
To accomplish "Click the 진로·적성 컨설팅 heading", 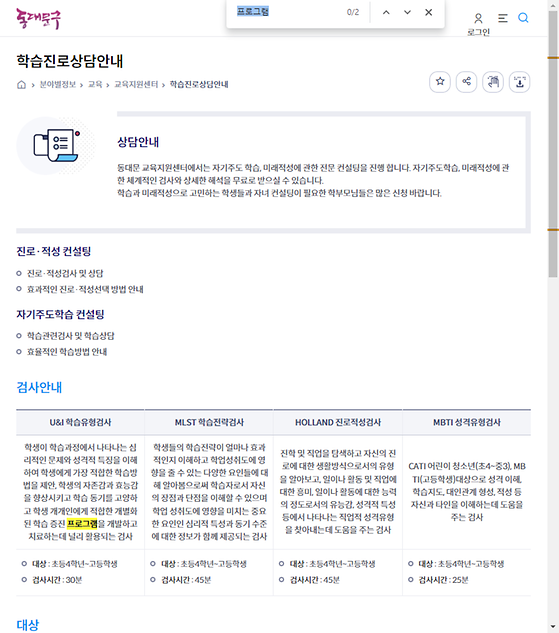I will pyautogui.click(x=54, y=252).
